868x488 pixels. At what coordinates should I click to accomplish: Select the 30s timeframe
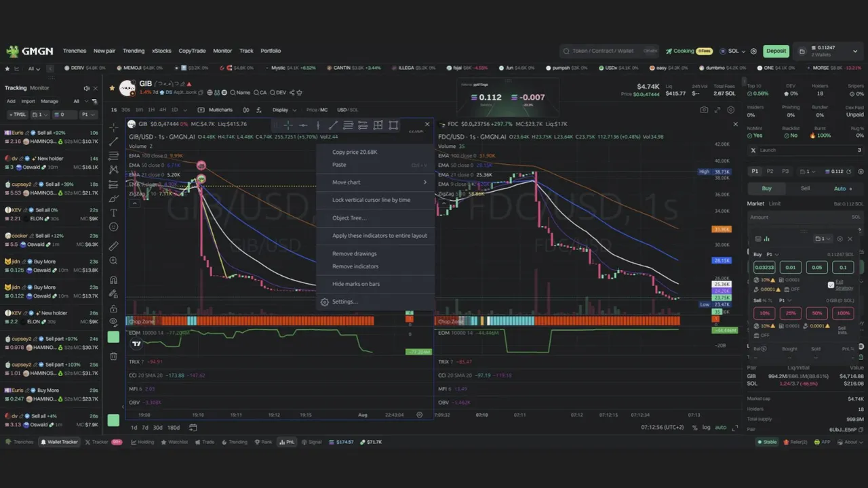(x=126, y=110)
